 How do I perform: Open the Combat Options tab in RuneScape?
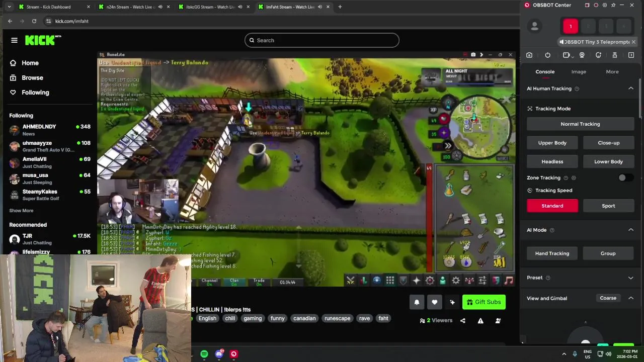coord(351,281)
